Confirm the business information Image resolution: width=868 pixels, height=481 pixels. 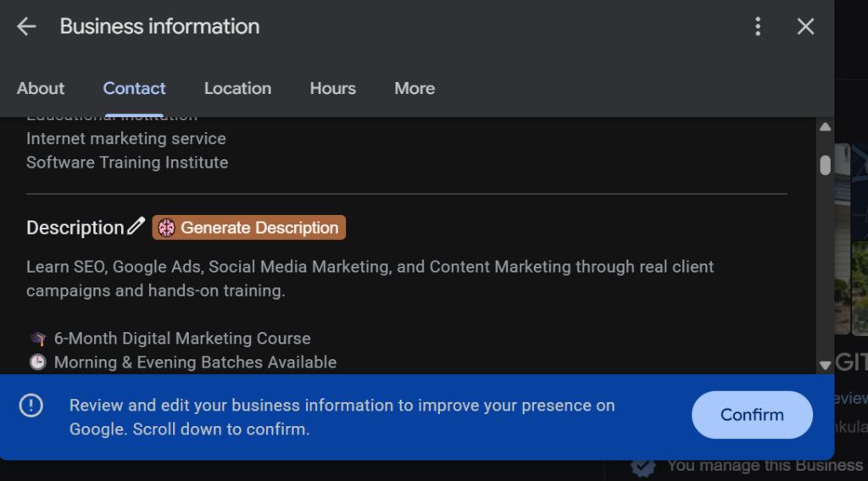point(752,415)
